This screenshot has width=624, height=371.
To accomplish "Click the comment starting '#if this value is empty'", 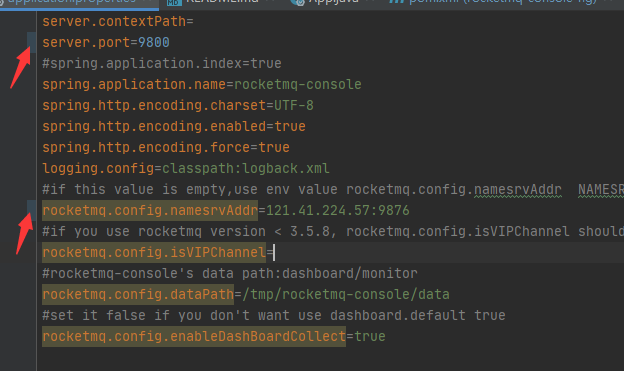I will click(x=333, y=189).
